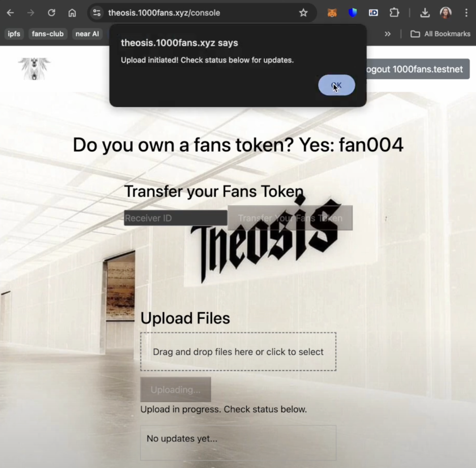This screenshot has height=468, width=476.
Task: Click the Receiver ID input field
Action: [175, 218]
